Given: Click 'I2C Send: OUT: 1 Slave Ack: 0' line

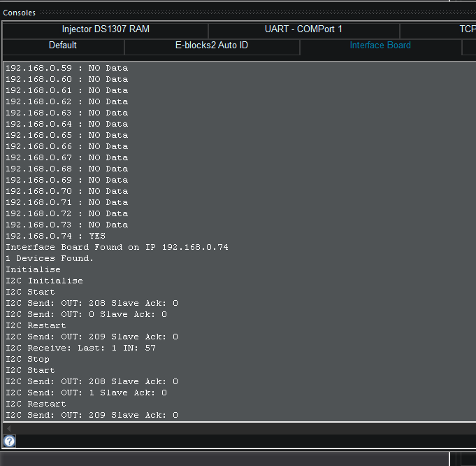Looking at the screenshot, I should coord(86,393).
